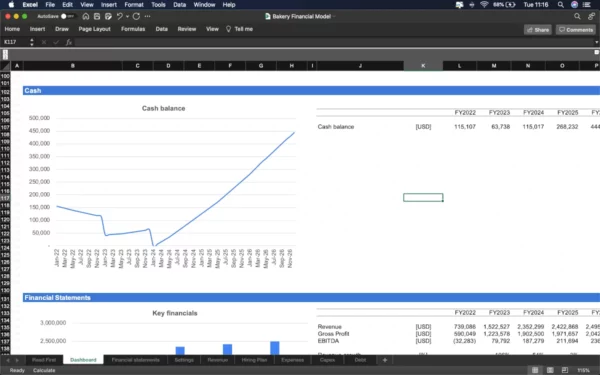The image size is (600, 375).
Task: Click the share people icon at top right
Action: [592, 16]
